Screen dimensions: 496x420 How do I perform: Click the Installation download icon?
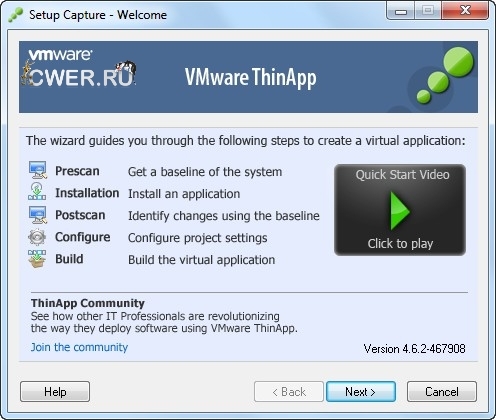[37, 192]
